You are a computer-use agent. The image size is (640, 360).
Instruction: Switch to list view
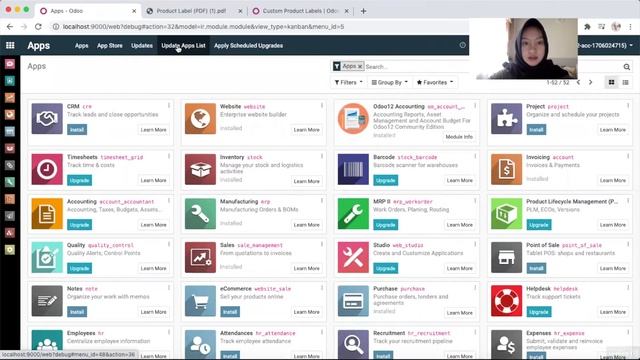point(625,82)
